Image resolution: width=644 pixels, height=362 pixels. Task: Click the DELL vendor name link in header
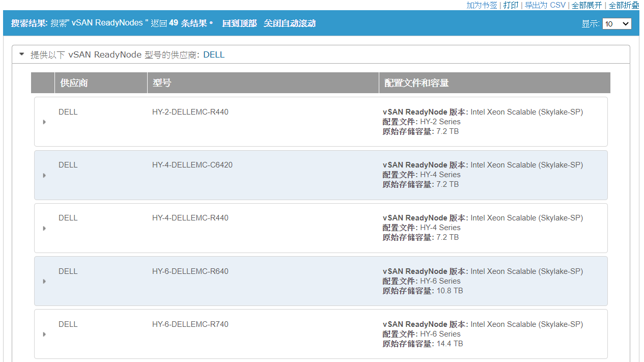click(x=214, y=55)
